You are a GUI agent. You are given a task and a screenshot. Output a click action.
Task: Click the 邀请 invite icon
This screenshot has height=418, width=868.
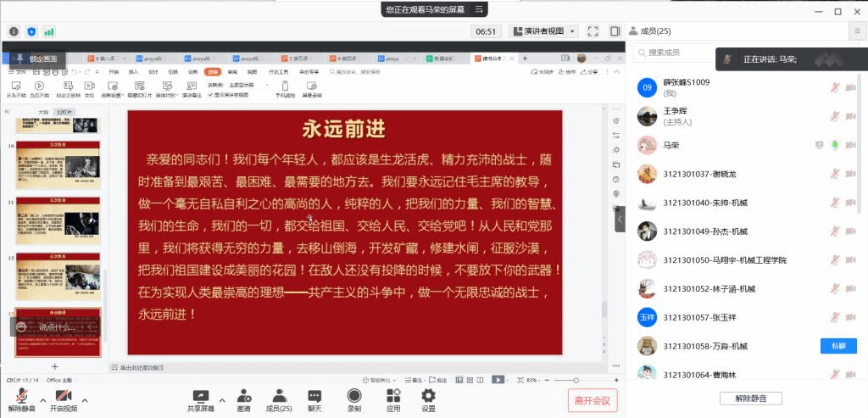[x=243, y=395]
